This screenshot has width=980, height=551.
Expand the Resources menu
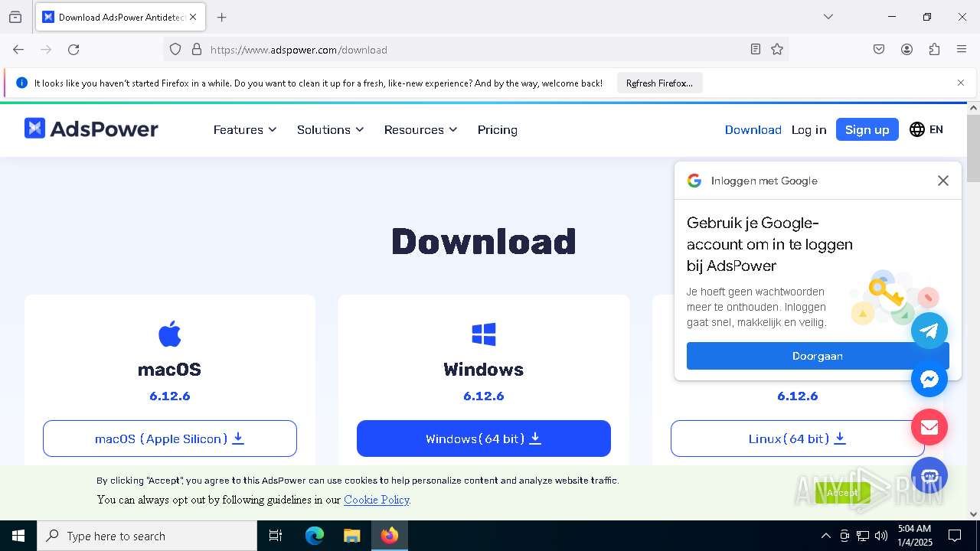pyautogui.click(x=421, y=129)
